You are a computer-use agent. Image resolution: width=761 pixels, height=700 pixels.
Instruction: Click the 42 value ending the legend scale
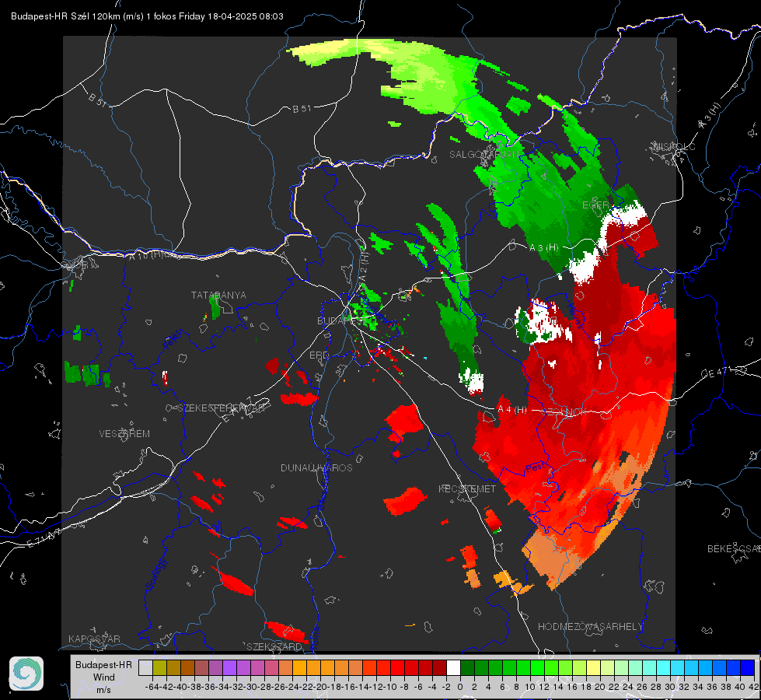753,687
